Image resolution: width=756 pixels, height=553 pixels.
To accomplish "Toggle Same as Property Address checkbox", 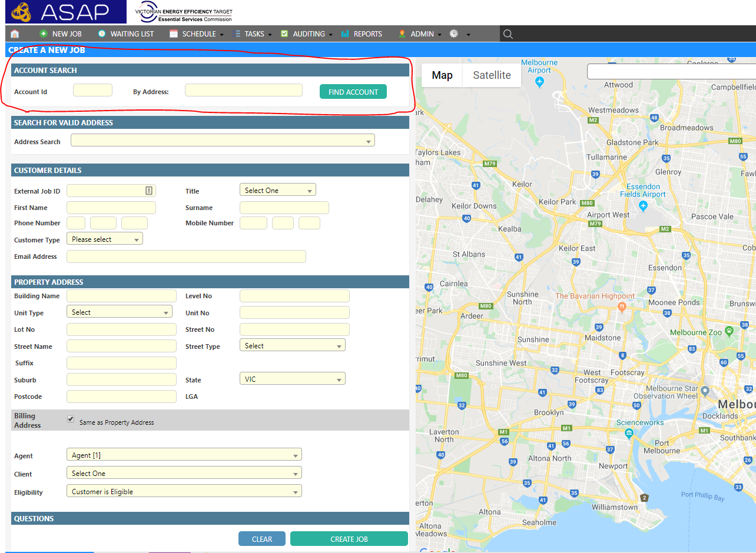I will 71,419.
